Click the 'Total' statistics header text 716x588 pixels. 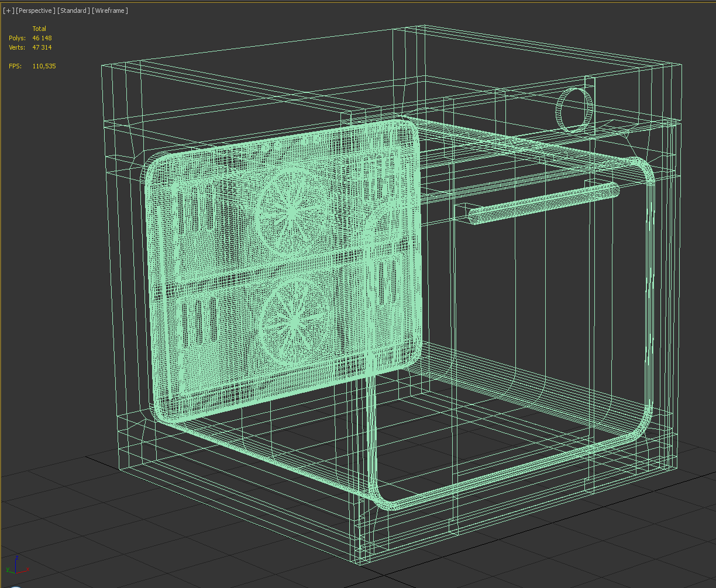[39, 29]
